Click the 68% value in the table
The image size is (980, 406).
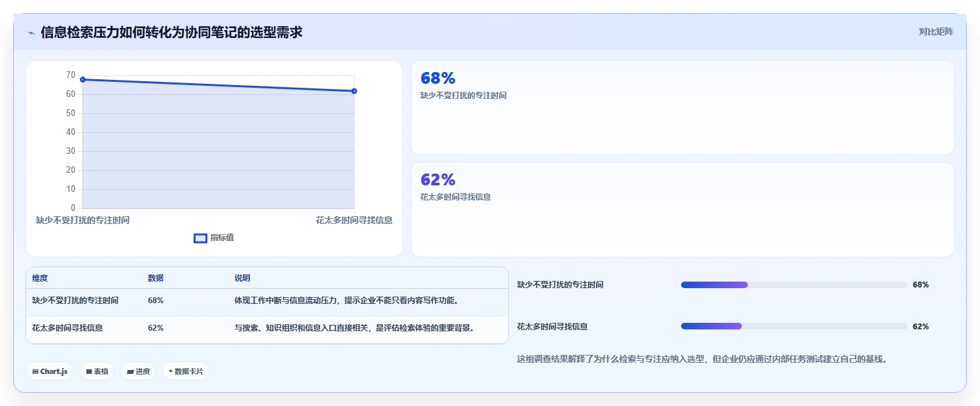click(156, 301)
